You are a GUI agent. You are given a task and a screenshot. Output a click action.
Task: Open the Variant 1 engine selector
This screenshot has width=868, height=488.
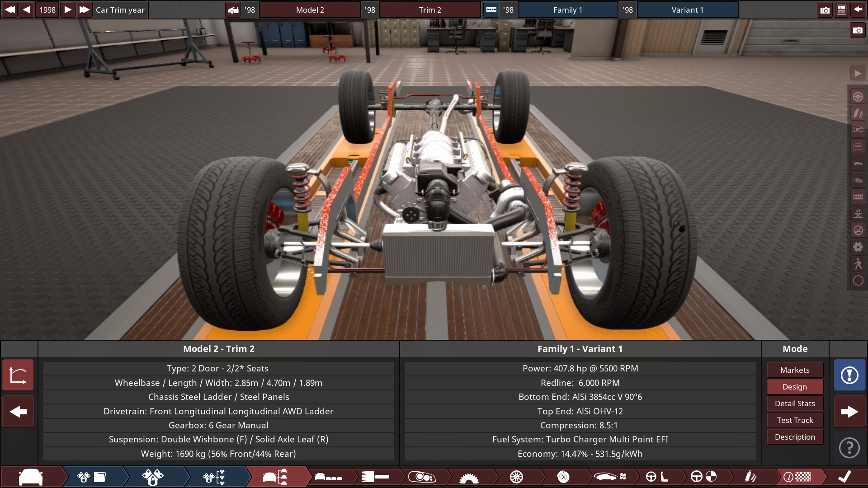click(688, 9)
